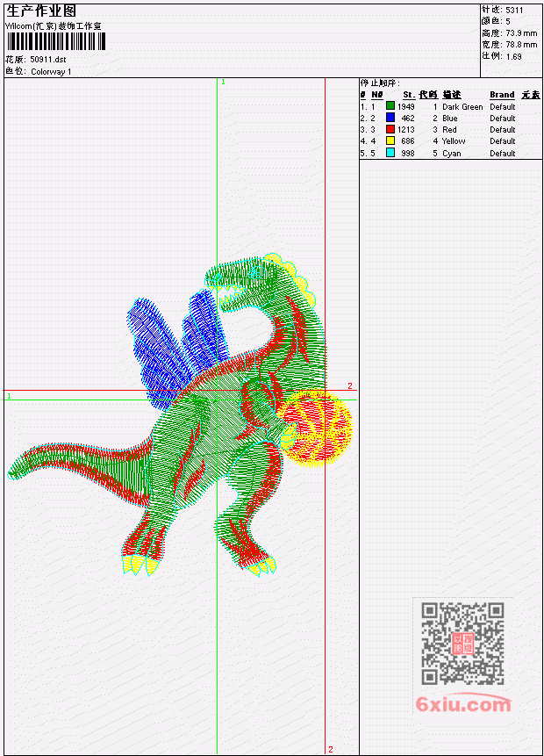
Task: Click 'Default' brand in Blue row
Action: pos(503,119)
